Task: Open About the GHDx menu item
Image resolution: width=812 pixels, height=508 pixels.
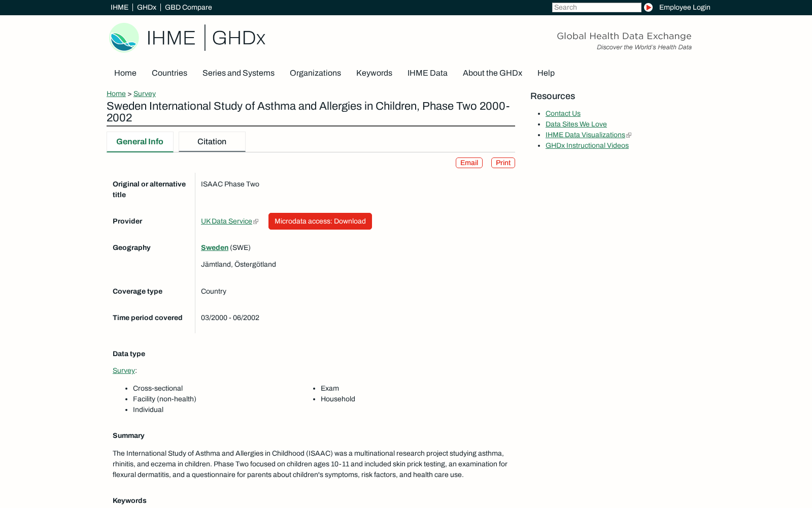Action: [x=492, y=73]
